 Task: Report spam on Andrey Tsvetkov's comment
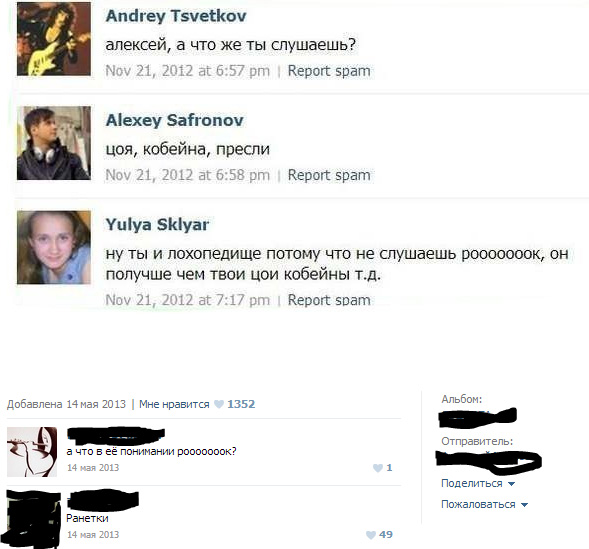coord(329,71)
